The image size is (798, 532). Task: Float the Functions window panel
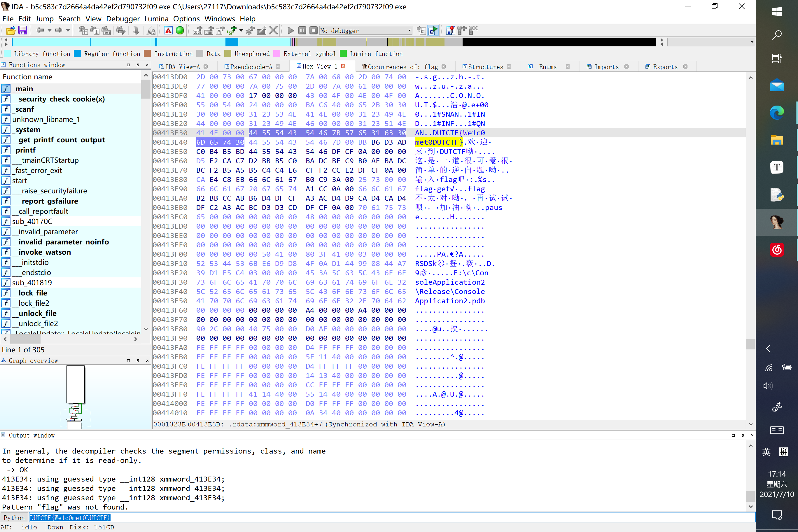coord(138,65)
